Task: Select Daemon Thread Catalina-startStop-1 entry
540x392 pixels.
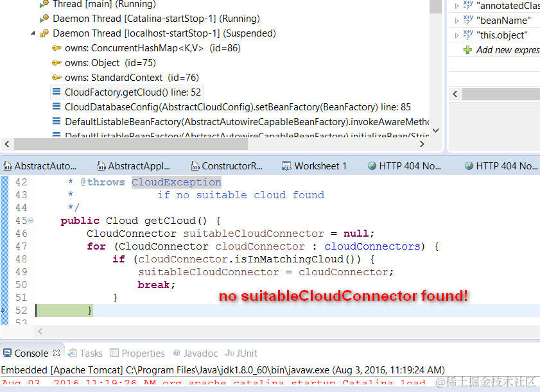Action: (156, 19)
